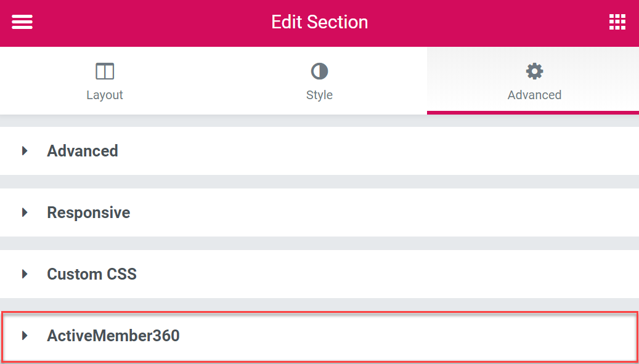The width and height of the screenshot is (639, 364).
Task: Click empty area of Responsive row
Action: tap(383, 212)
